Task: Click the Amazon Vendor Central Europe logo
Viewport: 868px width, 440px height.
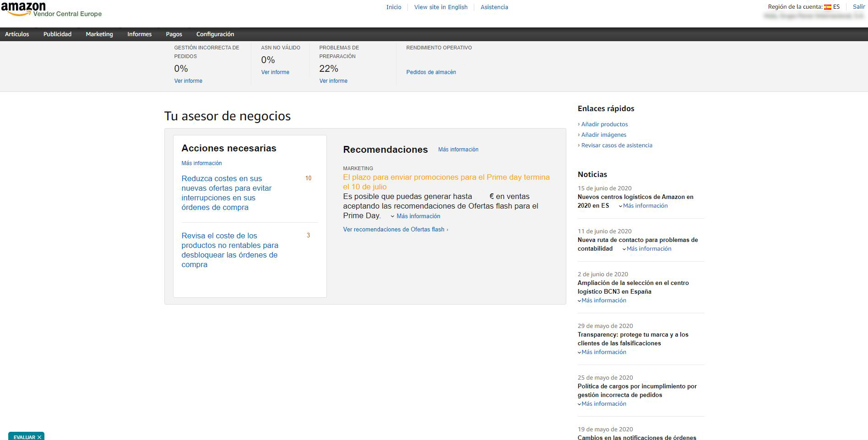Action: [51, 10]
